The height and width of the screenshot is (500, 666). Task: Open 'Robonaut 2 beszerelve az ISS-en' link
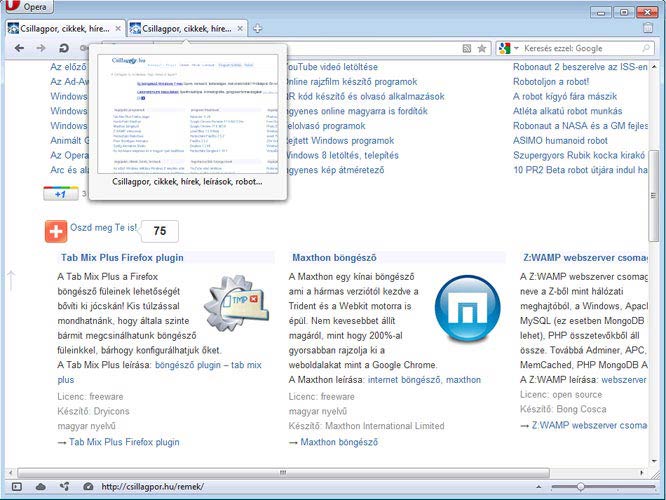(580, 67)
